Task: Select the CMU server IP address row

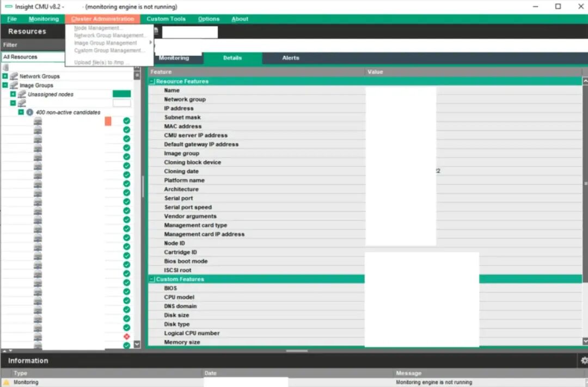Action: (365, 135)
